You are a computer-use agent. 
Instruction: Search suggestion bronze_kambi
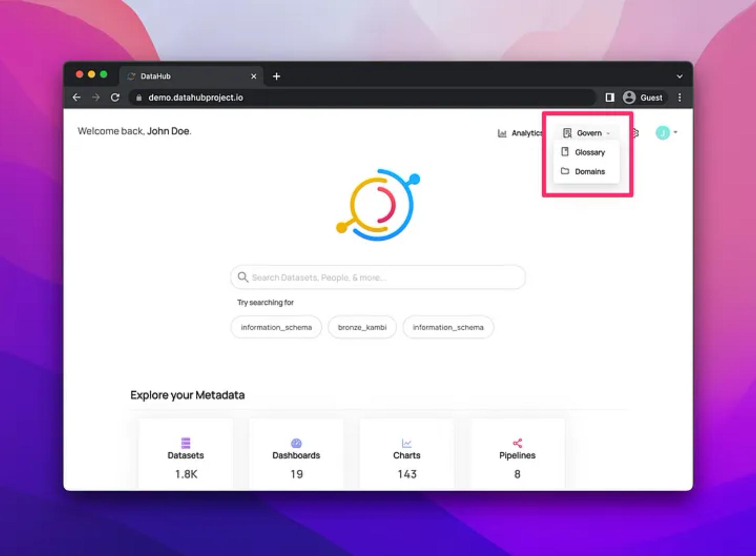click(362, 327)
